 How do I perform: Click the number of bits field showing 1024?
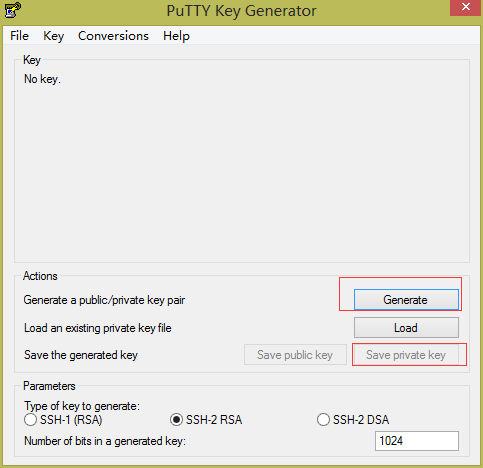[417, 441]
